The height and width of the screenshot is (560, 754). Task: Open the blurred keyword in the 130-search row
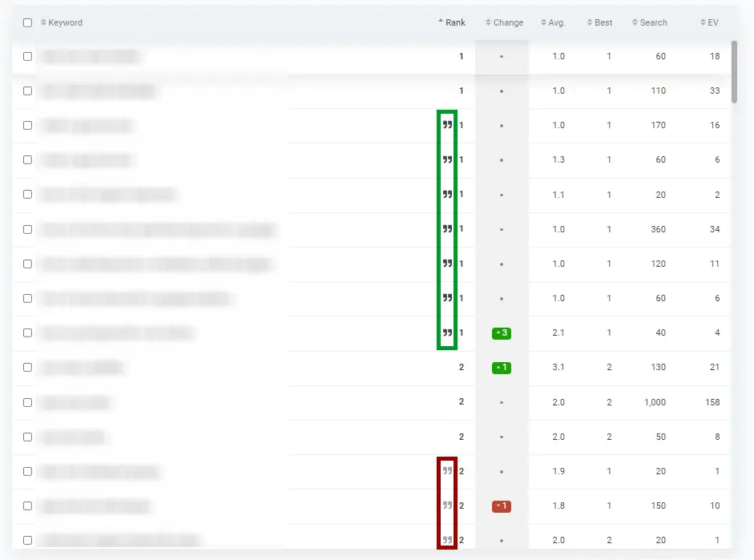83,368
